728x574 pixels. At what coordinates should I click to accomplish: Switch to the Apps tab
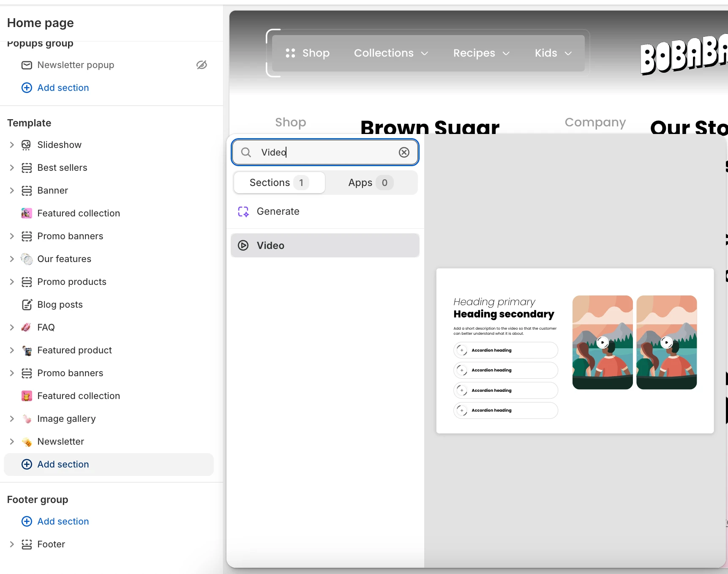371,183
